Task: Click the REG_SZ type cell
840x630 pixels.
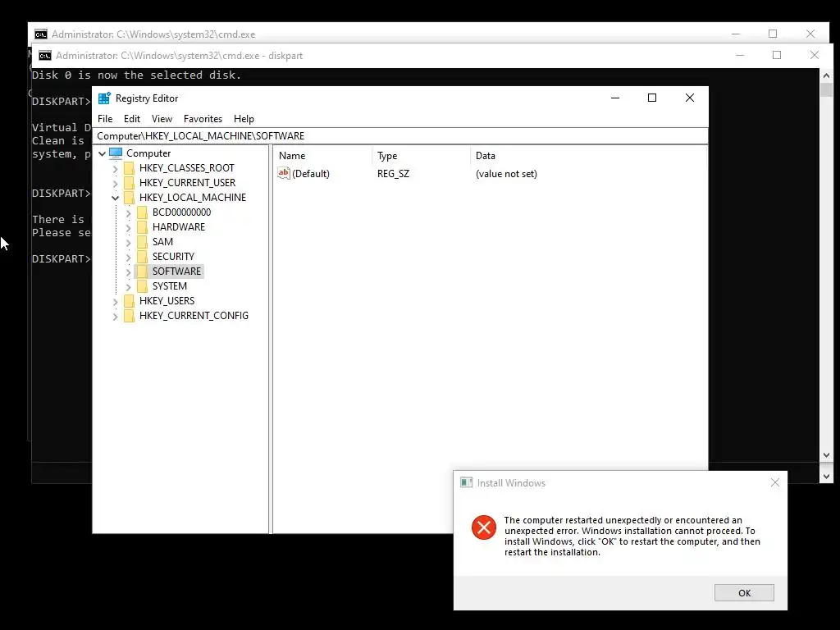Action: (393, 174)
